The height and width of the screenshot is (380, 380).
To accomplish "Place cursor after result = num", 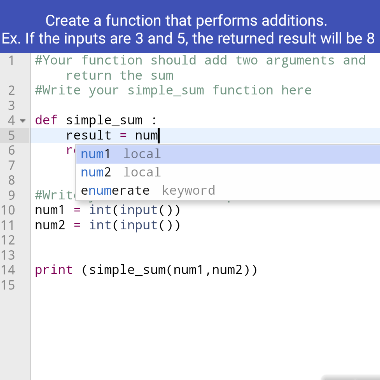I will coord(159,136).
